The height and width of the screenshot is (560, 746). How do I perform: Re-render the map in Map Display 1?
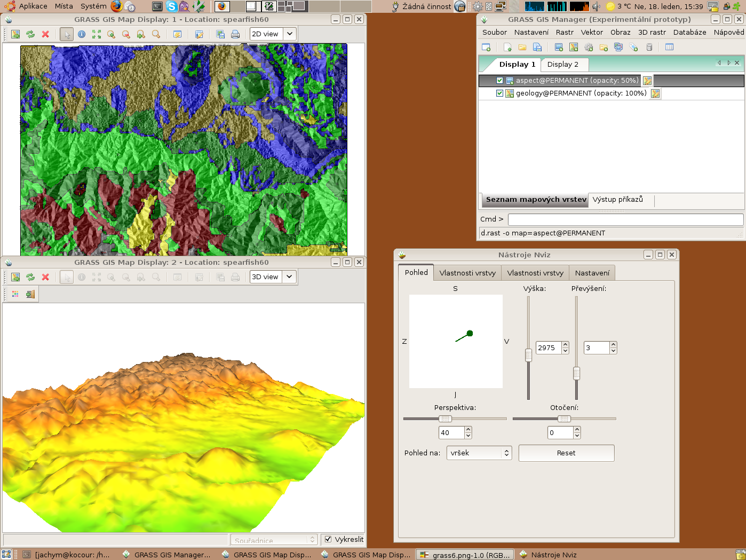(30, 34)
